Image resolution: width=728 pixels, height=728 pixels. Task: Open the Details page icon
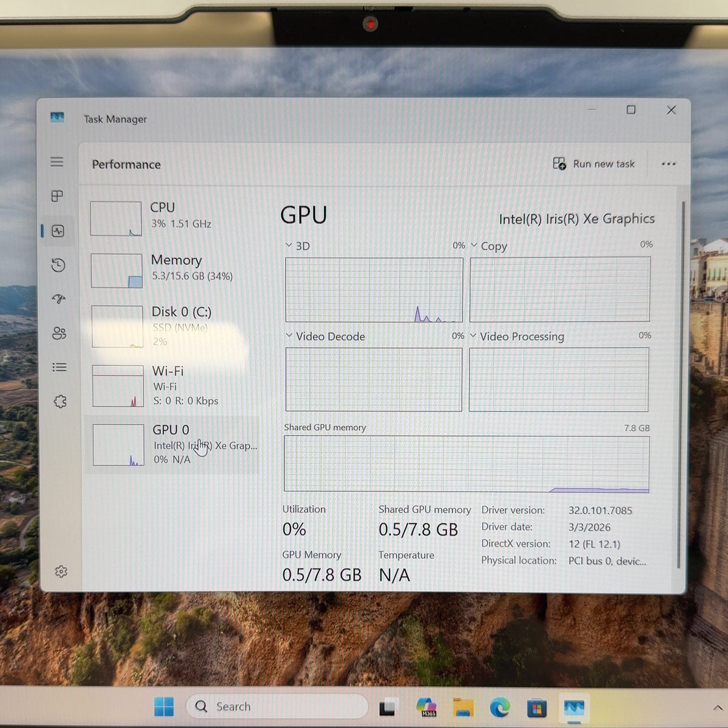tap(59, 367)
